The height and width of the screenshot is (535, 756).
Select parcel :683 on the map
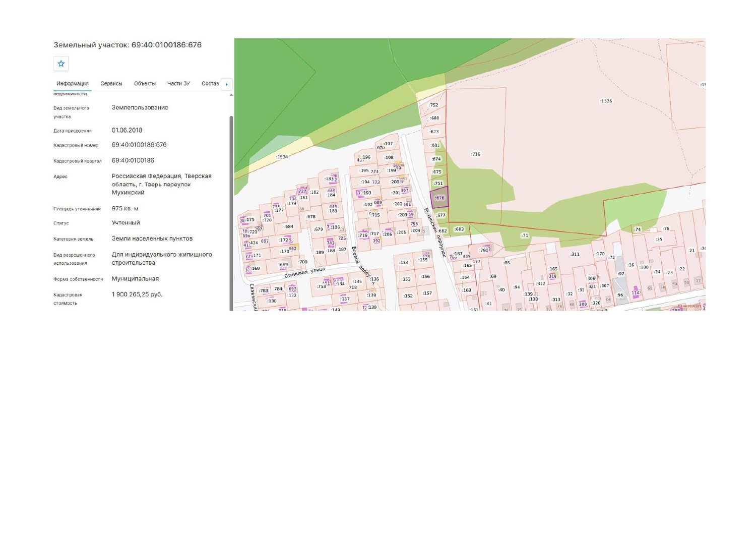[x=459, y=229]
